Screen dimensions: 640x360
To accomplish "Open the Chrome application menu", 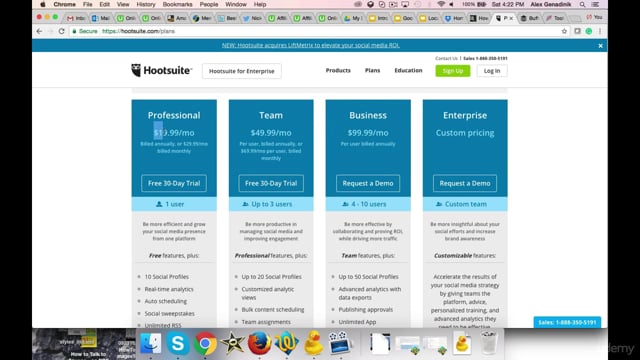I will click(64, 4).
